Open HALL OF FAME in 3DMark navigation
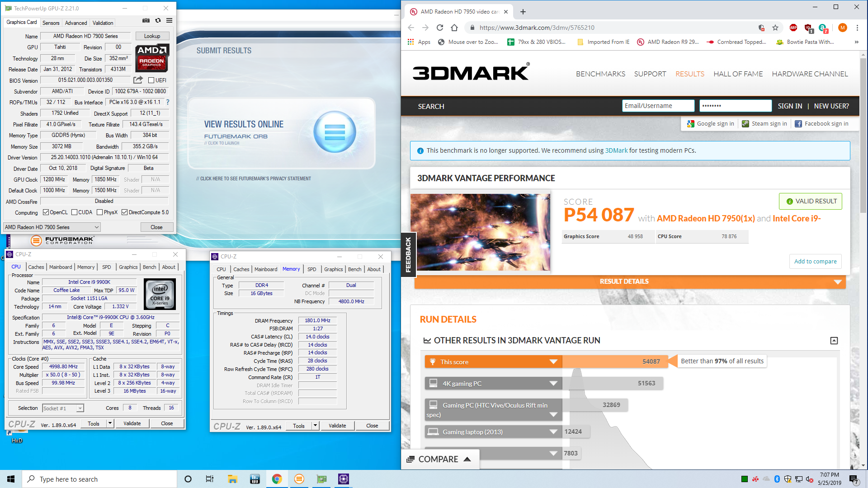This screenshot has height=488, width=868. (738, 74)
